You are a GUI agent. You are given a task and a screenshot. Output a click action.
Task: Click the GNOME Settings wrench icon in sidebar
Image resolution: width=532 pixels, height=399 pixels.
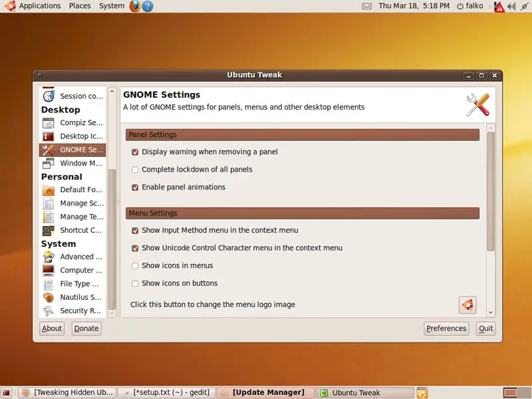(x=49, y=150)
